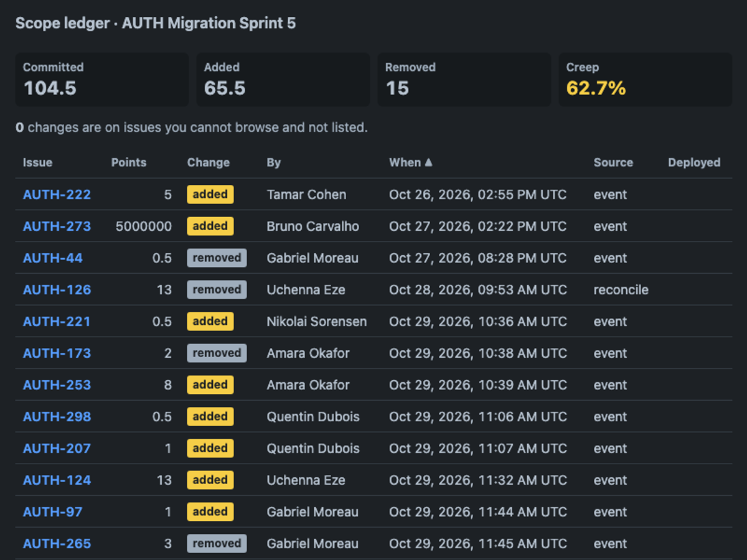
Task: Open issue AUTH-173 link
Action: click(x=57, y=353)
